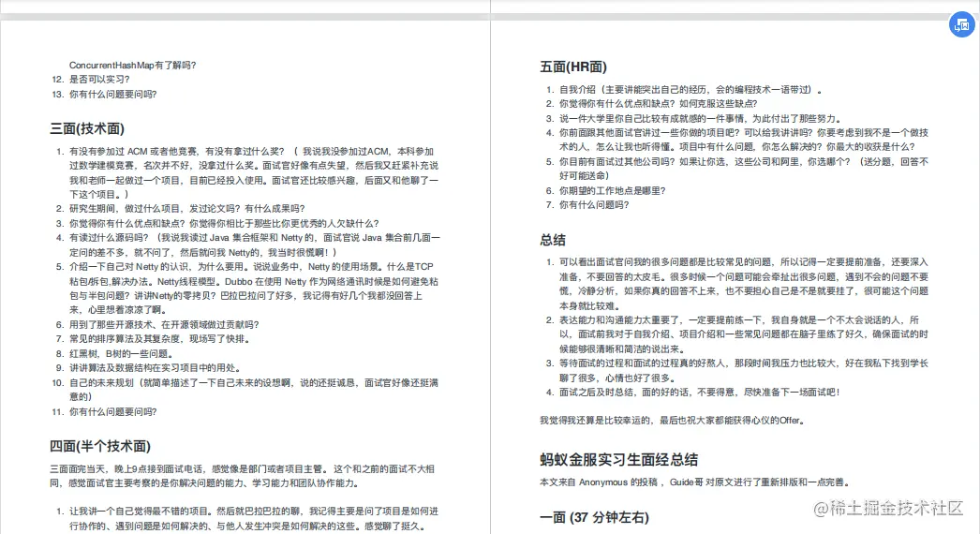Click the item "用到了那些开源技术、在开源领域做过贡献吗?"

click(164, 324)
